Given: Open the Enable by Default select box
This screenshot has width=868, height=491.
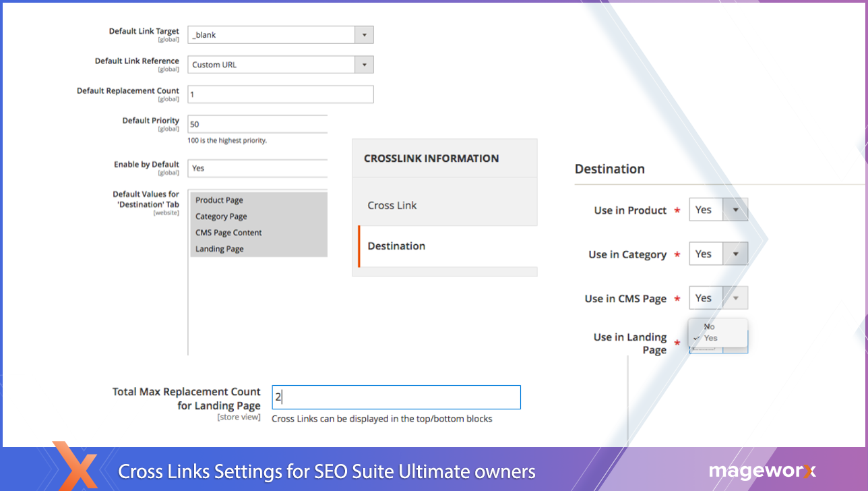Looking at the screenshot, I should [257, 168].
